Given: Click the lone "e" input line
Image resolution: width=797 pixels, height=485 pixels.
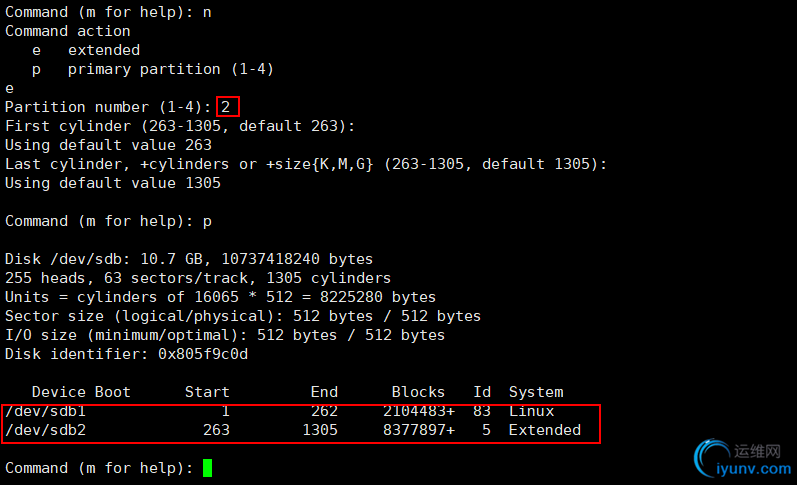Looking at the screenshot, I should point(9,88).
